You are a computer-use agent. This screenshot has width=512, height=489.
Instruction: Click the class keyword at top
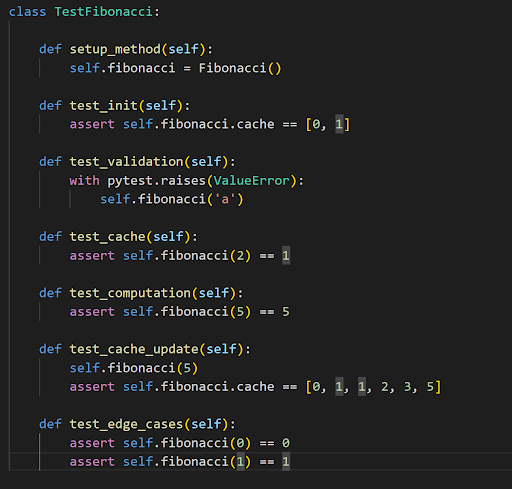(x=27, y=12)
